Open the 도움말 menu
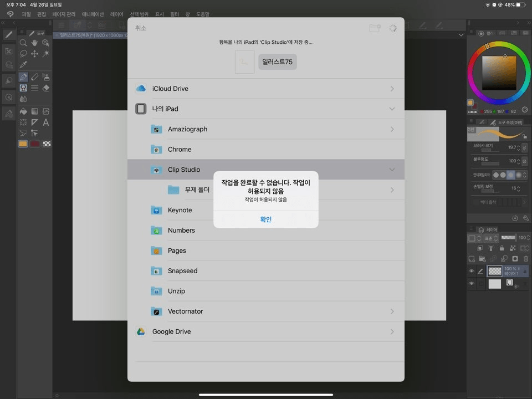The image size is (532, 399). [x=203, y=14]
